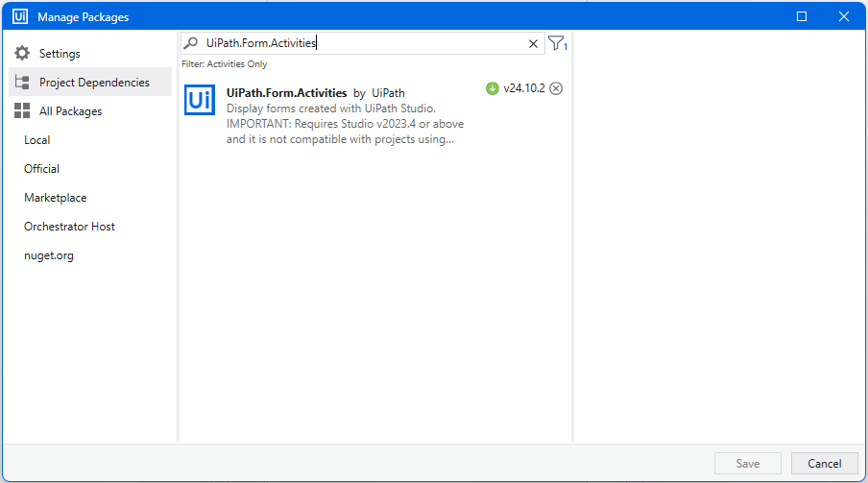Viewport: 868px width, 483px height.
Task: Clear the search text with the X
Action: point(533,44)
